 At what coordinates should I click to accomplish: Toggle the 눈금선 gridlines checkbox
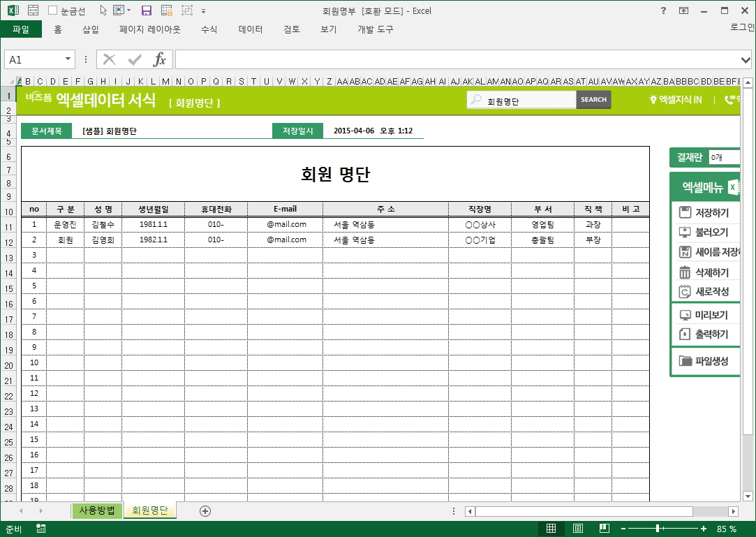(53, 10)
